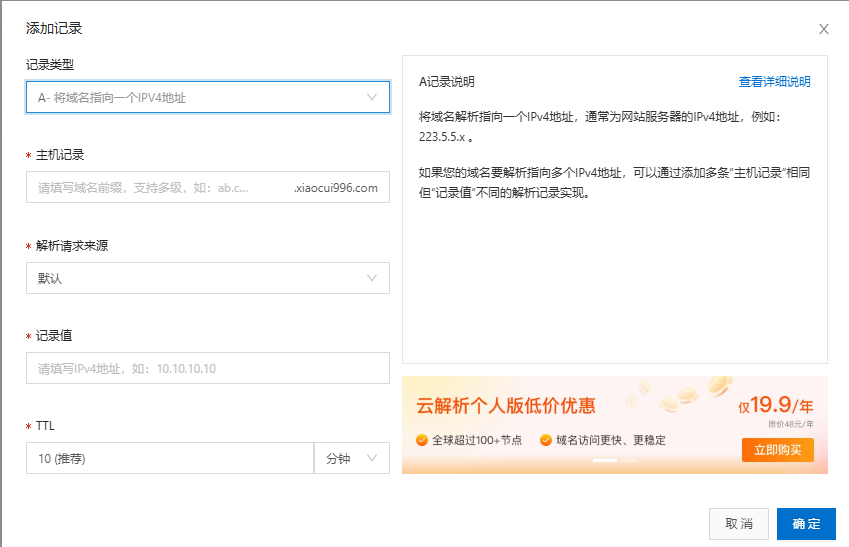Select the first banner carousel indicator
This screenshot has height=547, width=849.
click(604, 461)
